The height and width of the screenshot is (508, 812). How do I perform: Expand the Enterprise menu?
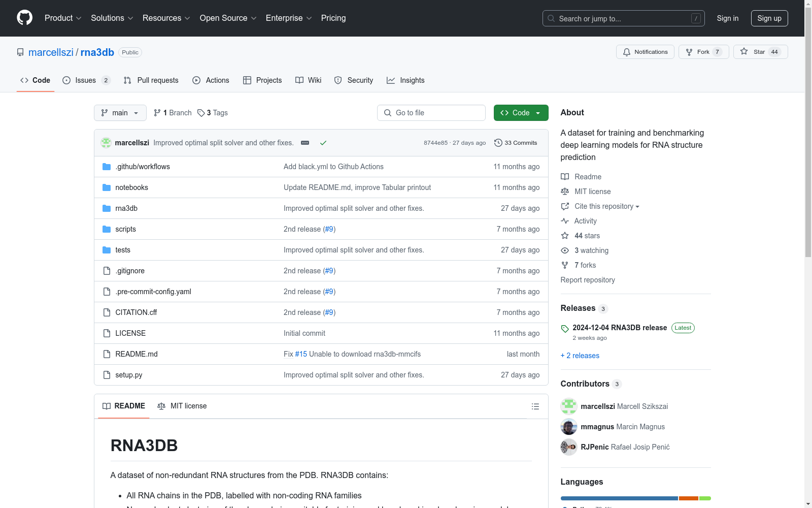289,18
